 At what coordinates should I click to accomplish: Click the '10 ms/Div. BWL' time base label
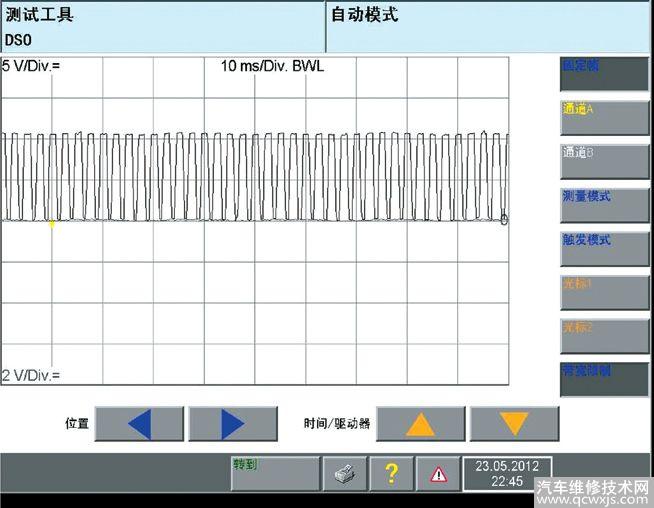click(272, 66)
